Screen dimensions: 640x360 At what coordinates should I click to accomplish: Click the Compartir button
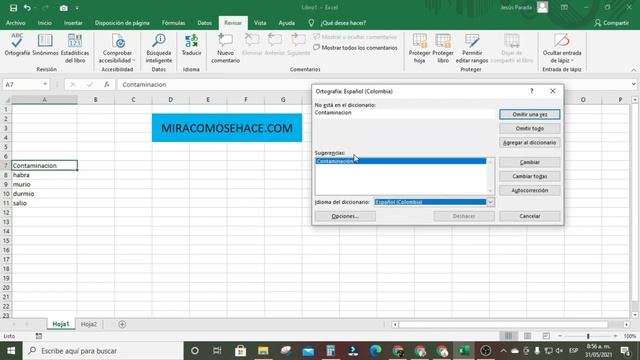[611, 23]
